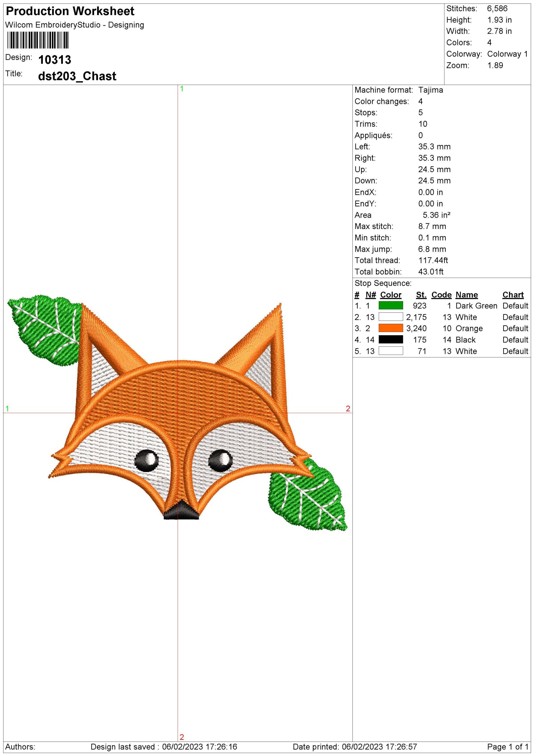Click the 'Code' column header

441,295
